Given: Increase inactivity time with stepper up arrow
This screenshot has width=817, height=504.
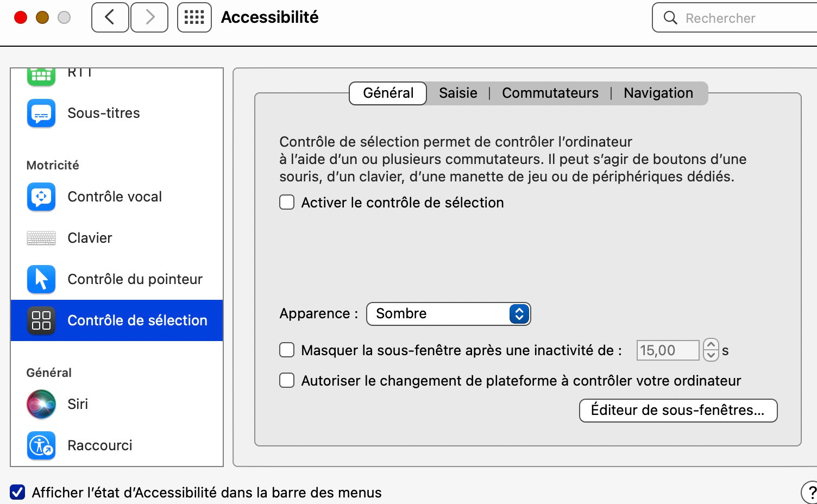Looking at the screenshot, I should [x=711, y=345].
